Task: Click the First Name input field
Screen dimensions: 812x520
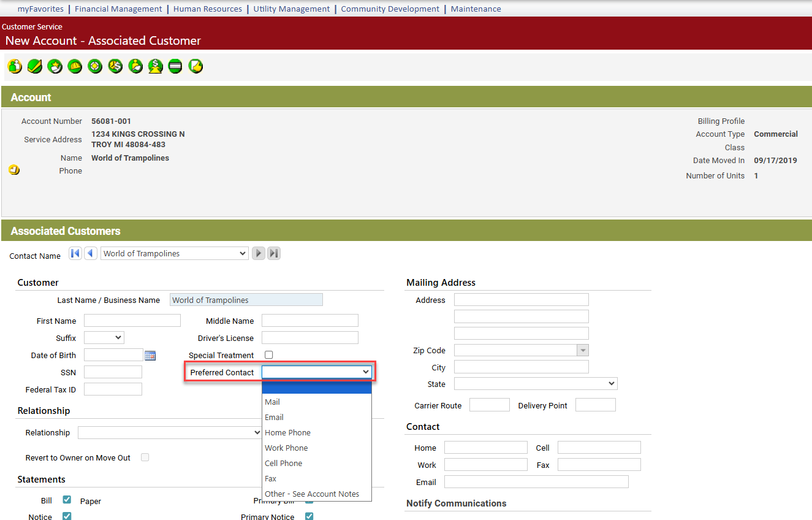Action: pyautogui.click(x=132, y=321)
